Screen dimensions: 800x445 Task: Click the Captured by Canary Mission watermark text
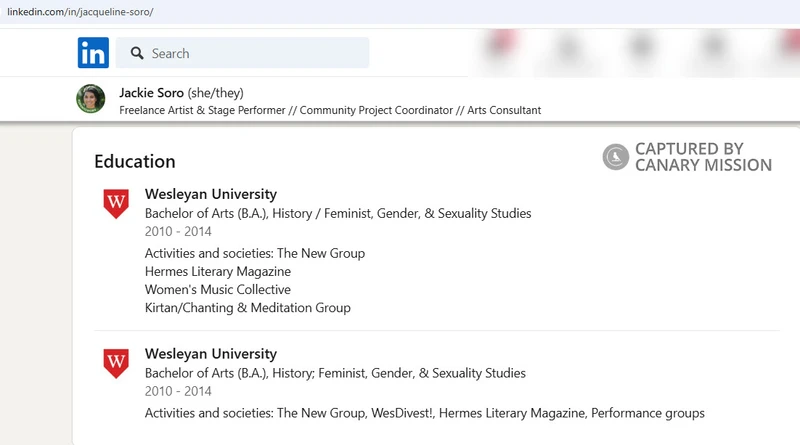703,157
